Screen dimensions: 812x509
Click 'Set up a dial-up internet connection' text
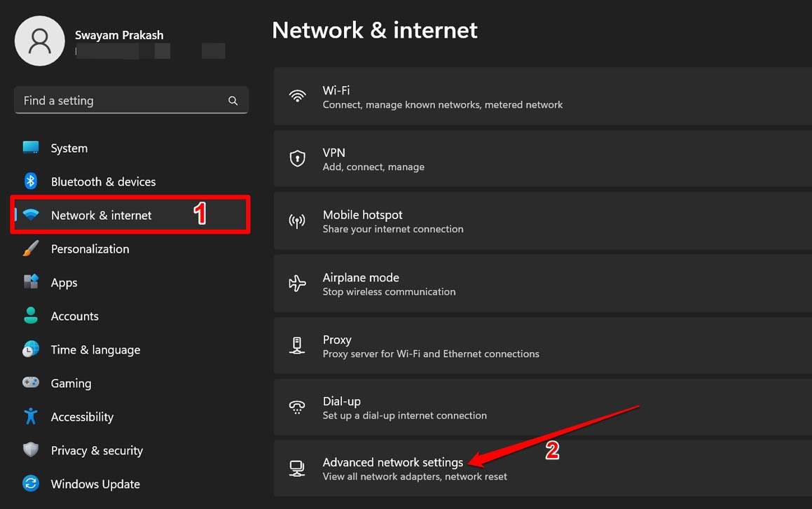(x=404, y=415)
